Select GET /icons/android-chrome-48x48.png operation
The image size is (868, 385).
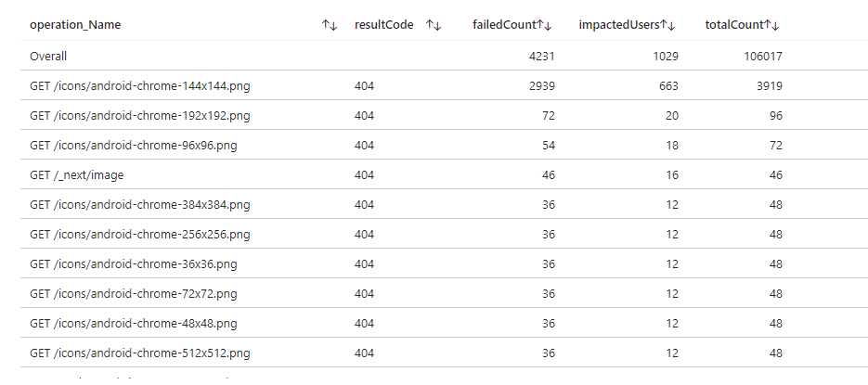[x=133, y=324]
